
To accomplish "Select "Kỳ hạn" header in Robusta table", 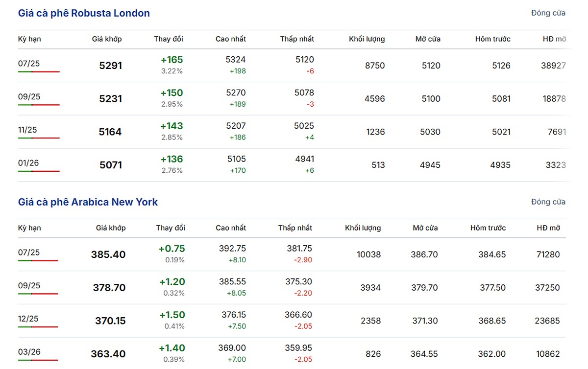I will (29, 39).
